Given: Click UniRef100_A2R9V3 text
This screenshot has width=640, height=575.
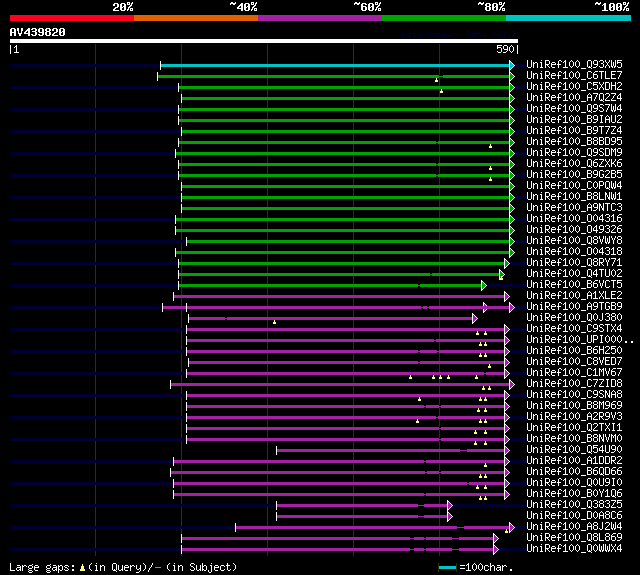Looking at the screenshot, I should (574, 417).
